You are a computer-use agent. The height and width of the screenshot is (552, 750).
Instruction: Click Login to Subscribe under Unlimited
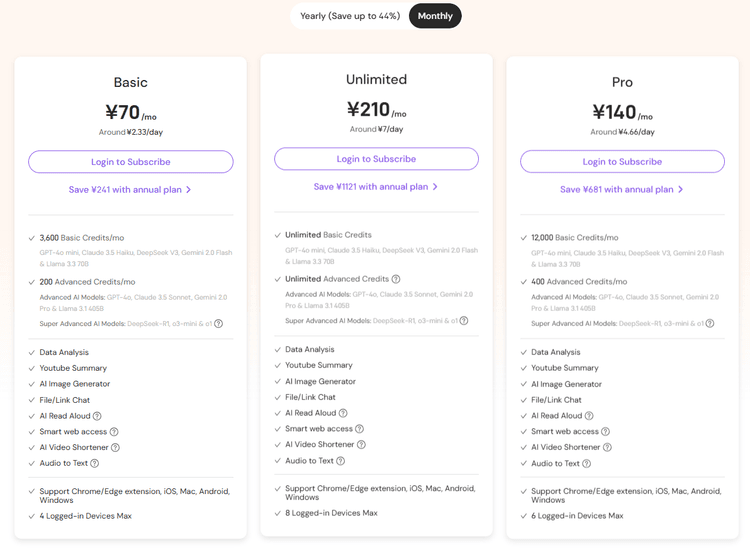coord(376,159)
